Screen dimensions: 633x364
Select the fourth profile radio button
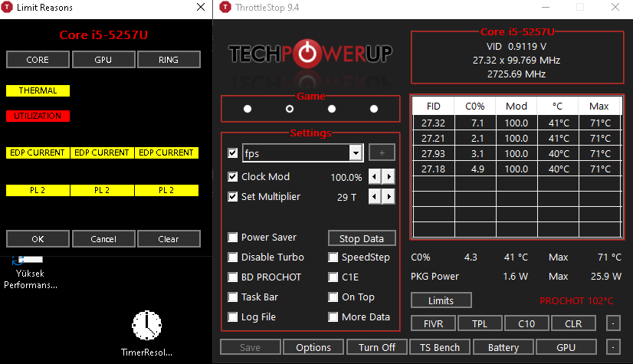point(374,109)
